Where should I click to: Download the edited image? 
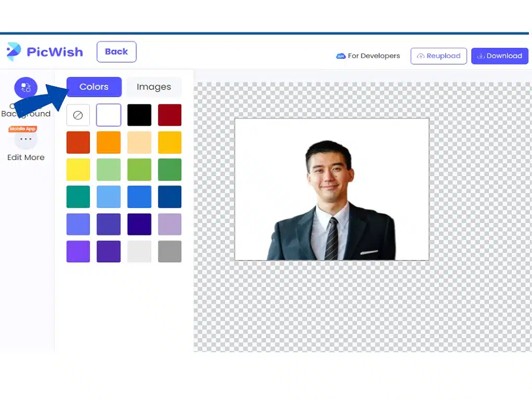coord(500,56)
